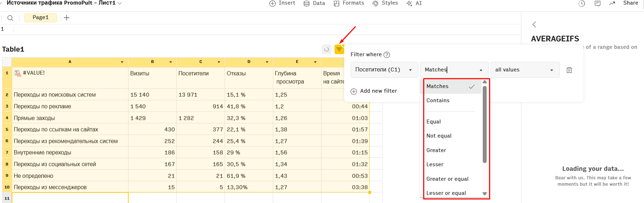Open the Insert menu

pyautogui.click(x=282, y=3)
